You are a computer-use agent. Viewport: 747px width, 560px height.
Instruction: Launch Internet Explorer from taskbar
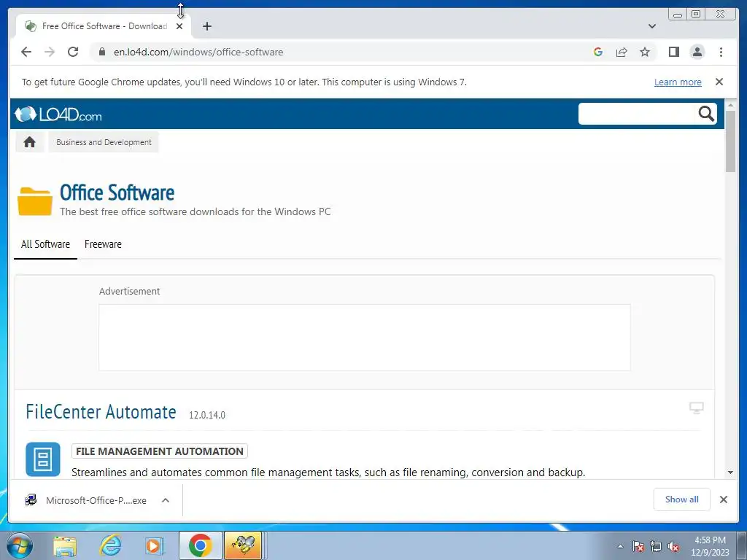point(110,545)
